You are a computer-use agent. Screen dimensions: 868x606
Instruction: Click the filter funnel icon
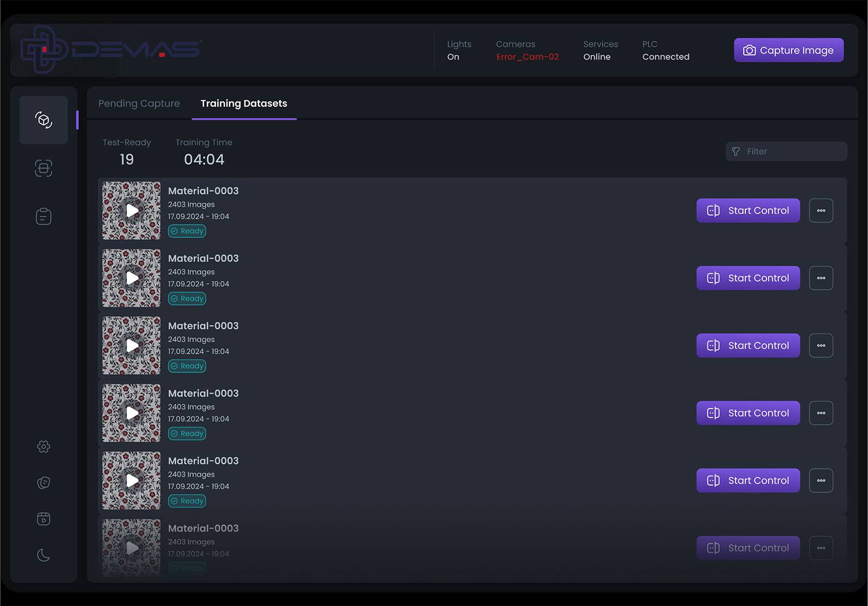pos(736,151)
